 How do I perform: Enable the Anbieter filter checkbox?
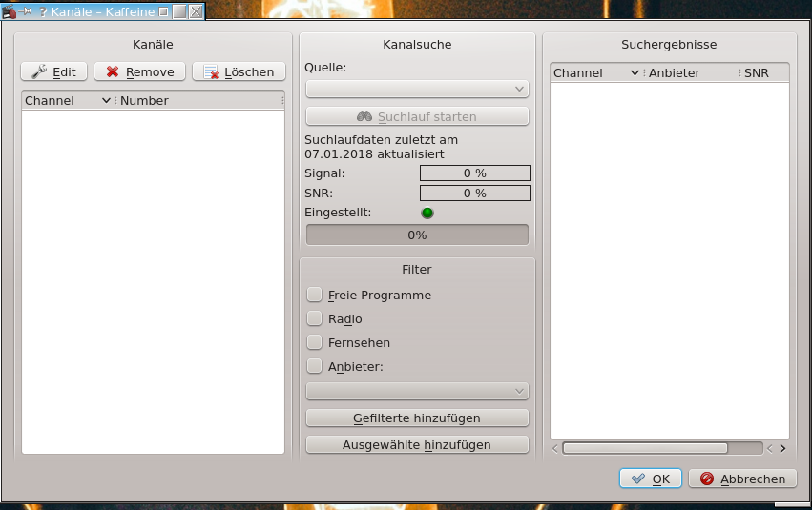tap(315, 366)
